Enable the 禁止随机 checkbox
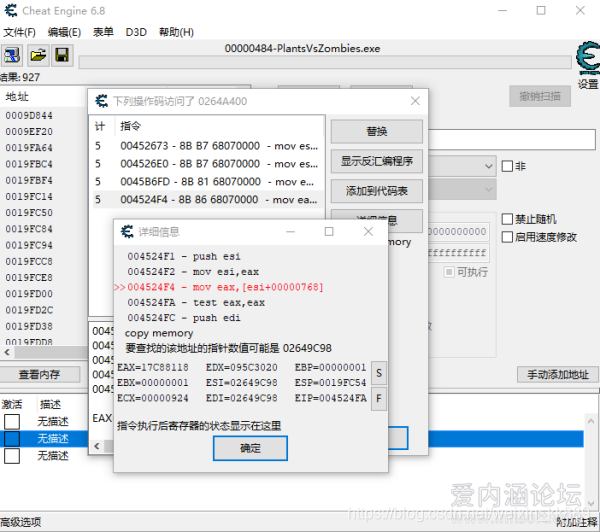This screenshot has width=600, height=532. pyautogui.click(x=507, y=219)
